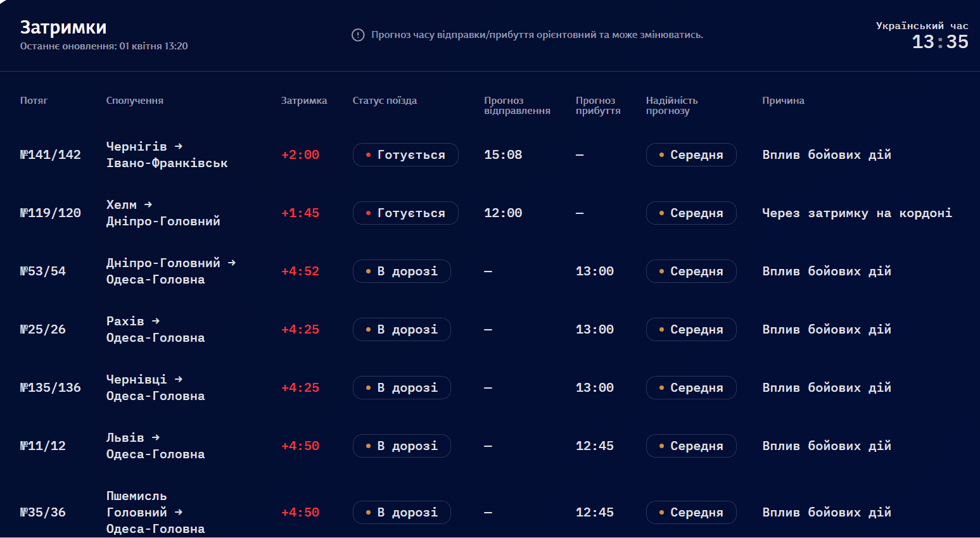Screen dimensions: 980x538
Task: Click the arrow icon after Хелм
Action: click(x=148, y=204)
